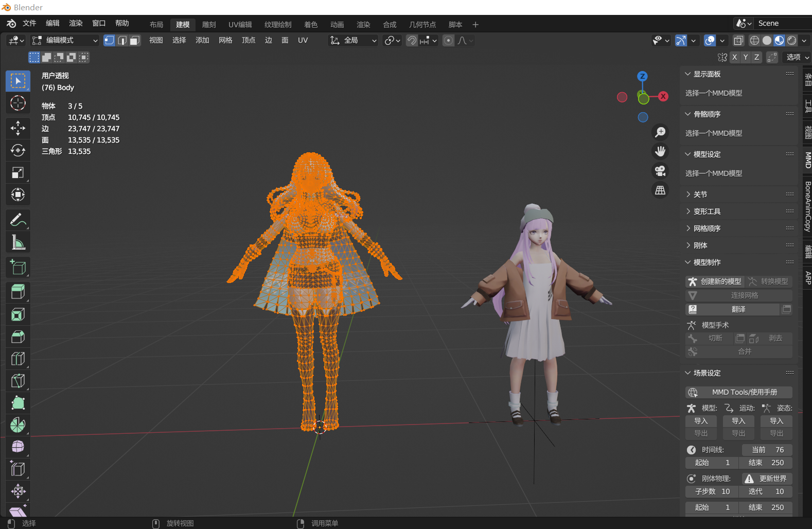Choose the Rotate tool
The height and width of the screenshot is (529, 812).
click(18, 150)
